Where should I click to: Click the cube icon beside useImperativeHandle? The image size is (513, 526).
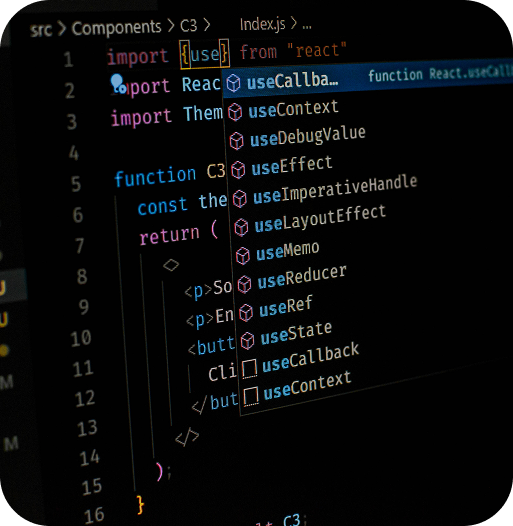tap(240, 198)
